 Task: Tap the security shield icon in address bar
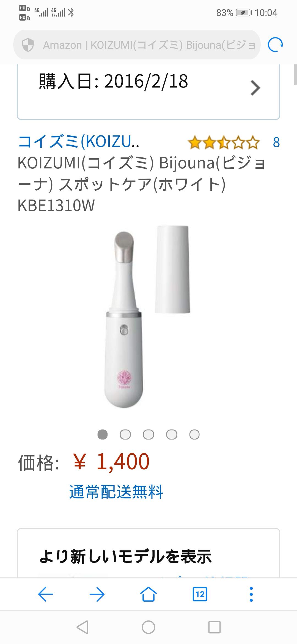click(28, 45)
